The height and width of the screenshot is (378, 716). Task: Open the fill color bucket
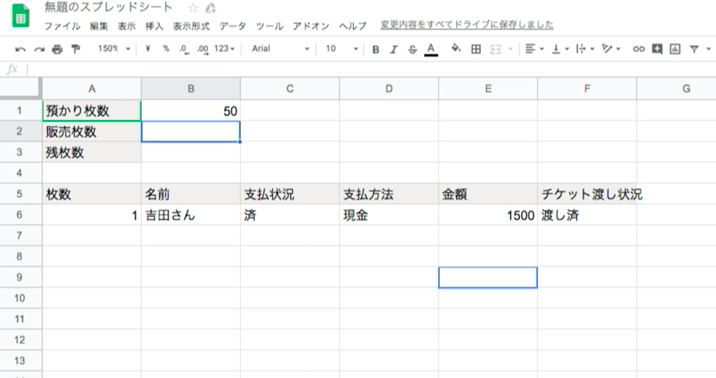point(456,48)
